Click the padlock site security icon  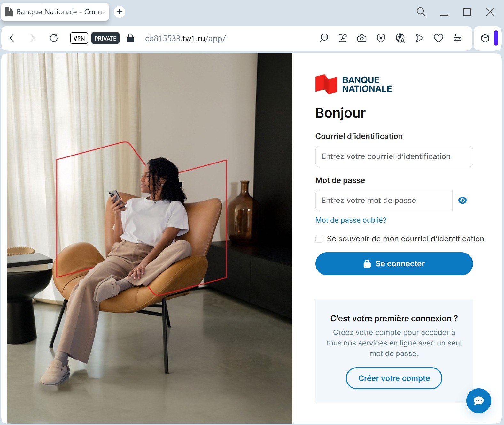pos(130,38)
